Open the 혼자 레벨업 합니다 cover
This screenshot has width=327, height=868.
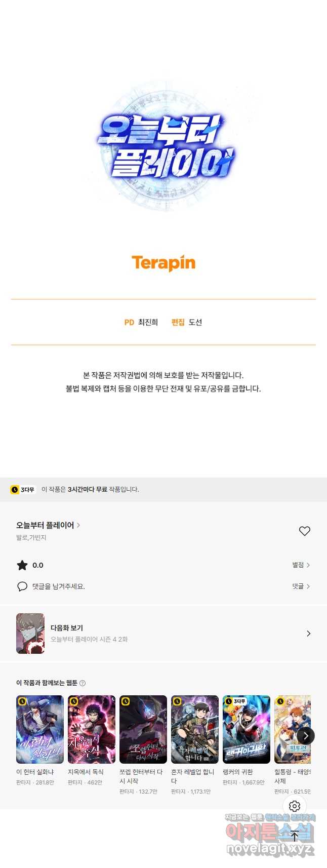tap(195, 729)
